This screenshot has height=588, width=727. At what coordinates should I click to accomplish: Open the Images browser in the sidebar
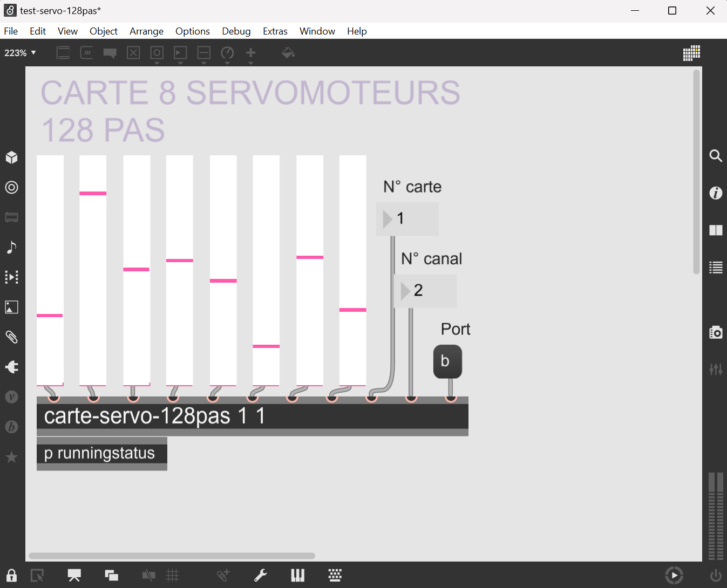[11, 307]
